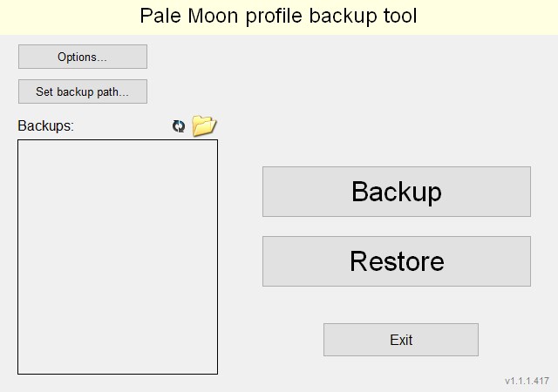The height and width of the screenshot is (392, 558).
Task: Click Set backup path button
Action: (83, 91)
